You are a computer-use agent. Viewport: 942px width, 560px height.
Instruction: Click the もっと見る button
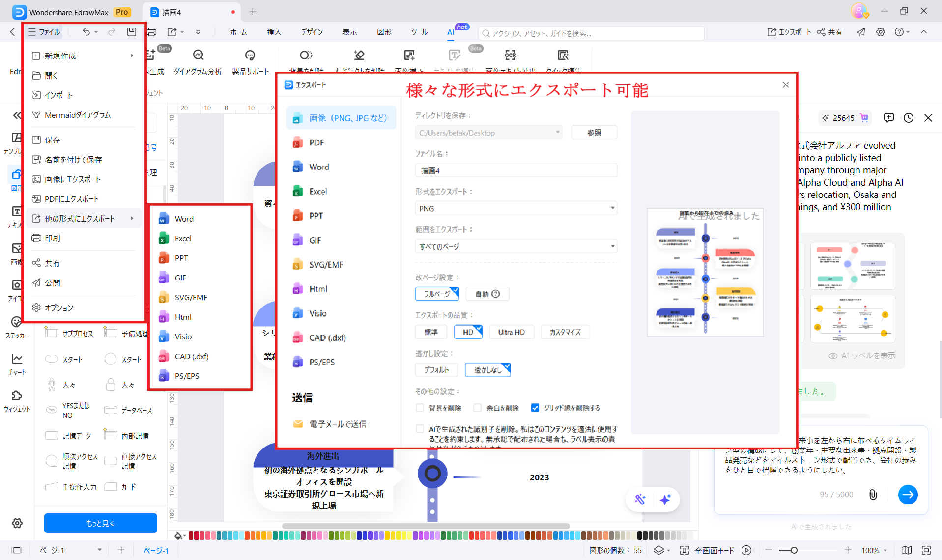coord(101,523)
